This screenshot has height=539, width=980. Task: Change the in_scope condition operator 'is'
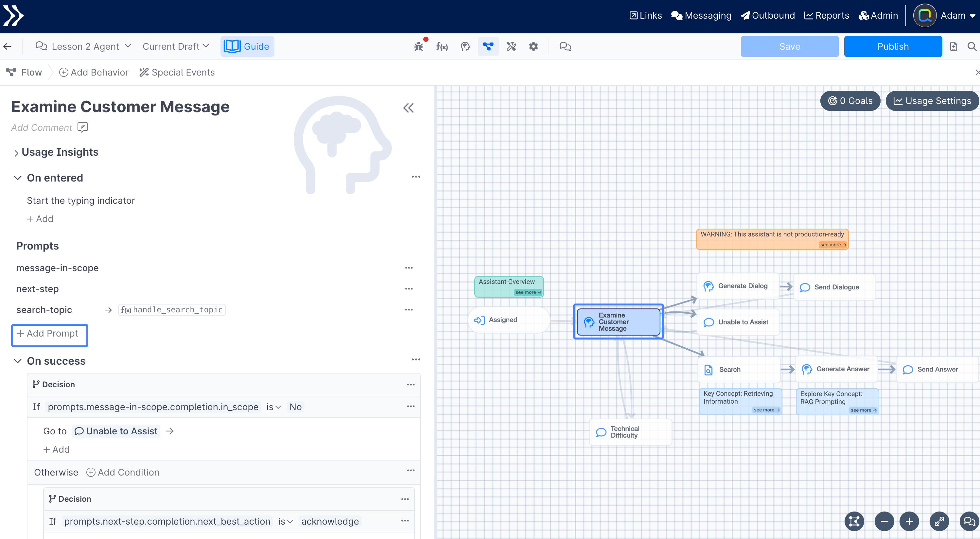[x=273, y=407]
